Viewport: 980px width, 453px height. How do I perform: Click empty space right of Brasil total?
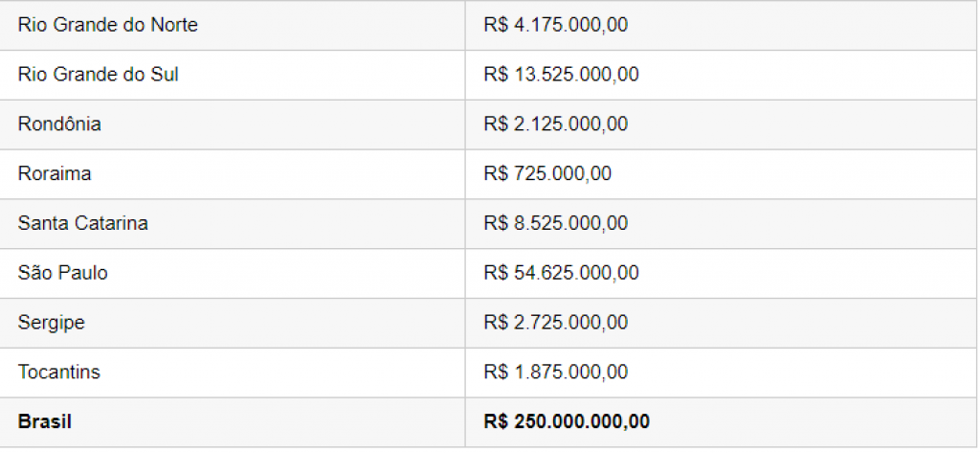tap(813, 421)
